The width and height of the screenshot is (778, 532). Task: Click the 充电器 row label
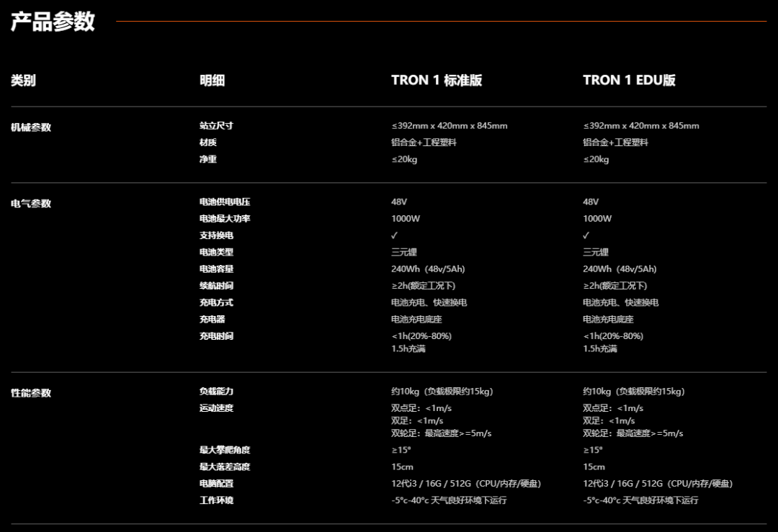pos(213,320)
